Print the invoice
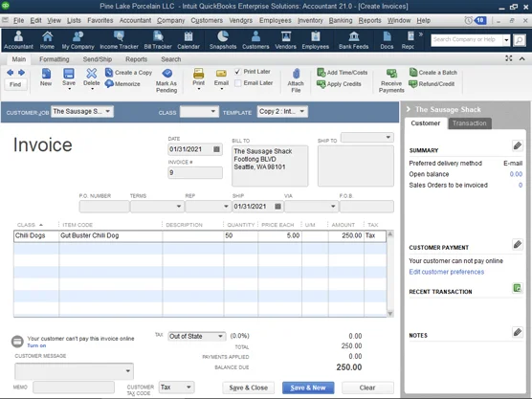 pyautogui.click(x=198, y=77)
